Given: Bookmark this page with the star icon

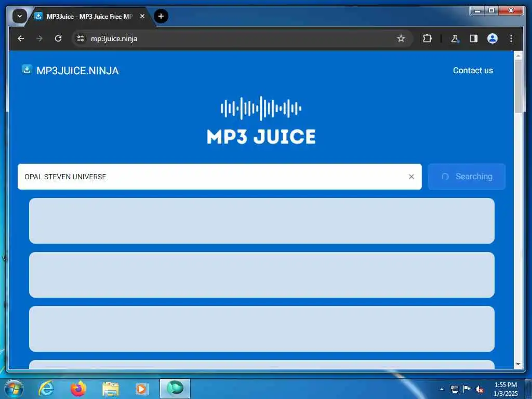Looking at the screenshot, I should coord(401,38).
